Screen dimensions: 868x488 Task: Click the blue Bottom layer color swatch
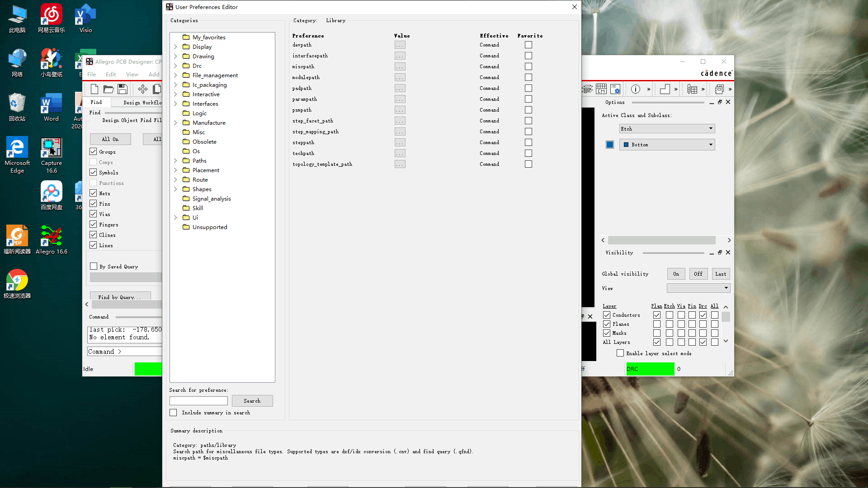coord(609,145)
